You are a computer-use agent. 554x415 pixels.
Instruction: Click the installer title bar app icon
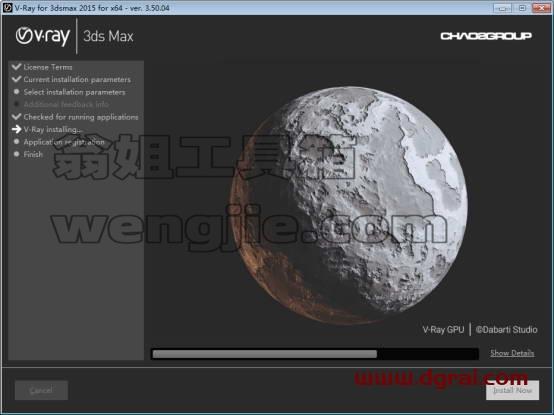pos(7,7)
